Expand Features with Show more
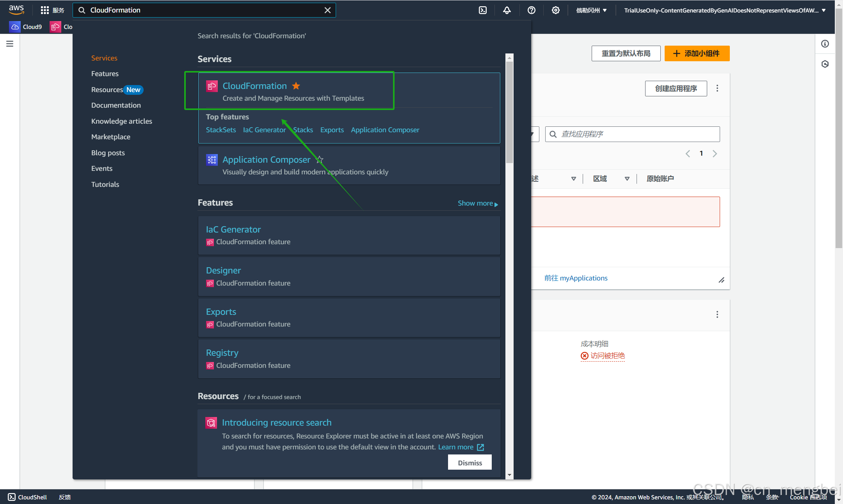843x504 pixels. [478, 203]
